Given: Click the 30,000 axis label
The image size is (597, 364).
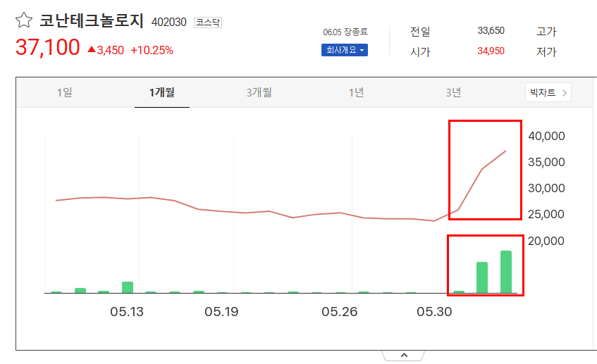Looking at the screenshot, I should tap(546, 188).
